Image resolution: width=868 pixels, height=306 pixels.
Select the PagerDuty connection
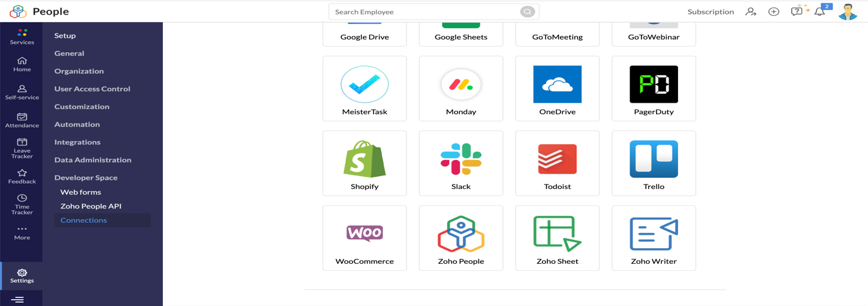point(654,88)
